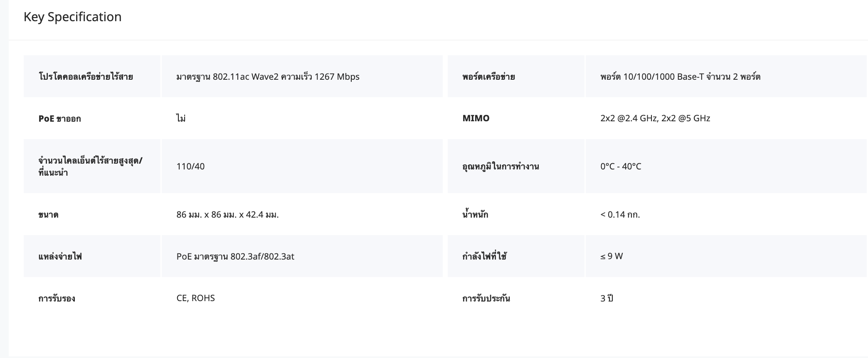The width and height of the screenshot is (868, 358).
Task: Click the พอร์ตเครือข่าย label
Action: point(488,77)
